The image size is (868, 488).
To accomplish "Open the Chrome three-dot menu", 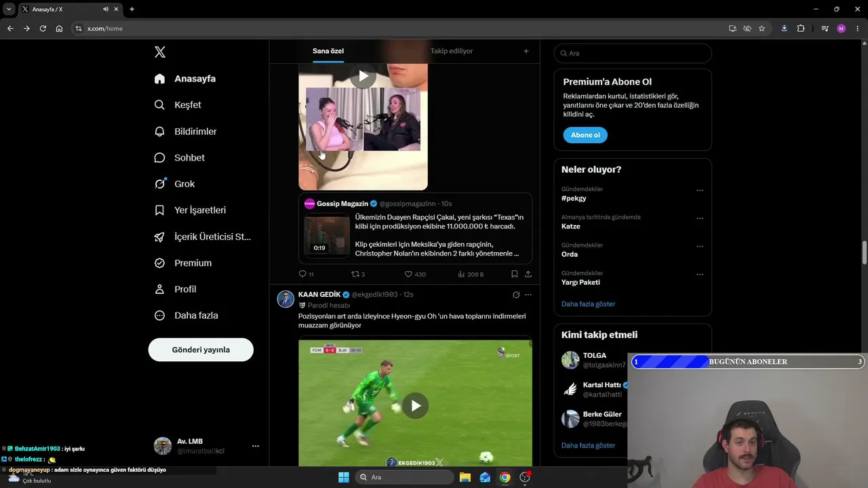I will coord(858,28).
